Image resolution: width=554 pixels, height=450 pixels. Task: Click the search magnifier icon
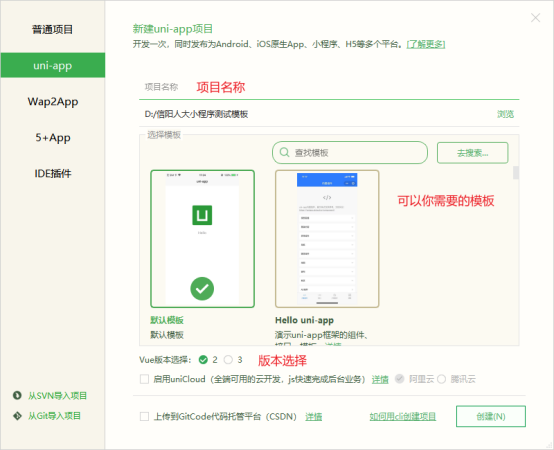284,153
